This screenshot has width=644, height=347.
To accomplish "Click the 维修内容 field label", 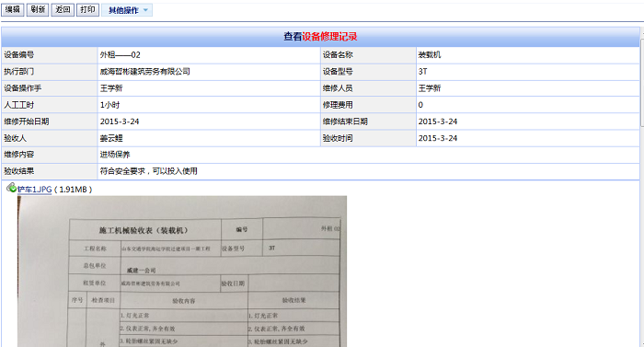I will coord(19,155).
